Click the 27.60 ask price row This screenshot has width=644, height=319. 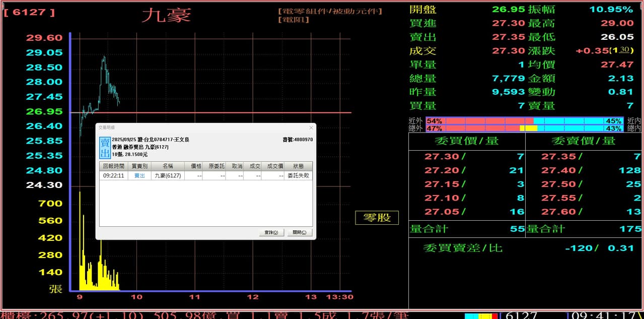[558, 212]
